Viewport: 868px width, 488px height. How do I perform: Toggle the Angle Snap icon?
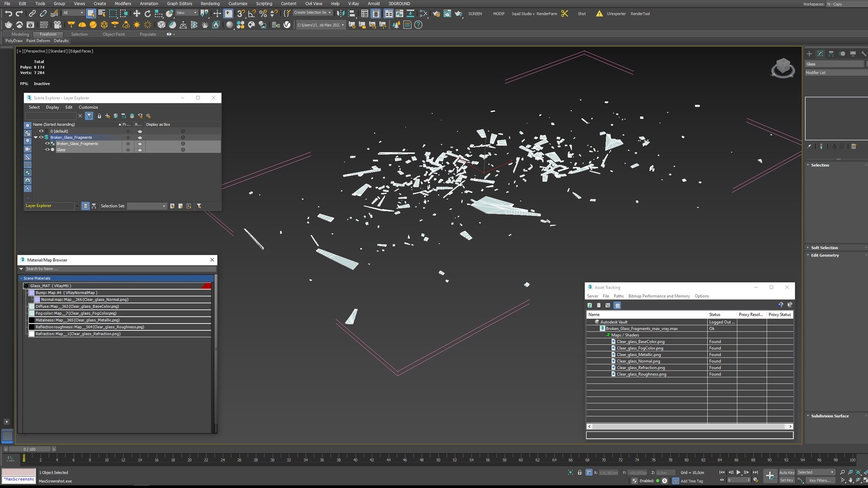point(252,14)
